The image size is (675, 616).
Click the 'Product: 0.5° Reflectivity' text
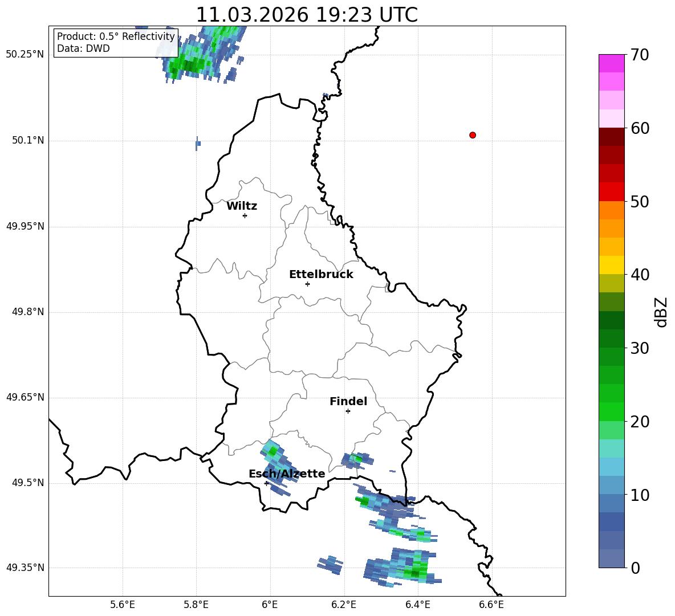pos(116,36)
